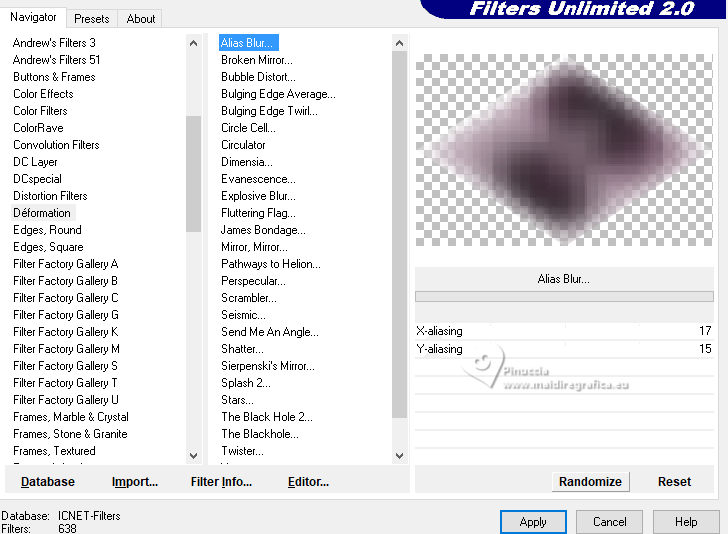Choose Filter Factory Gallery M
728x534 pixels.
66,349
